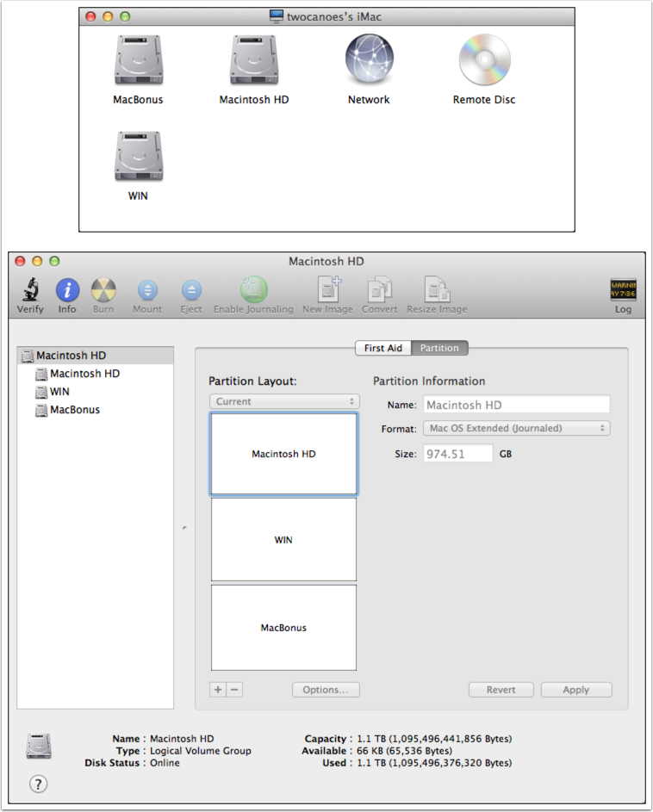This screenshot has width=653, height=812.
Task: Select MacBonus partition block in layout
Action: tap(284, 628)
